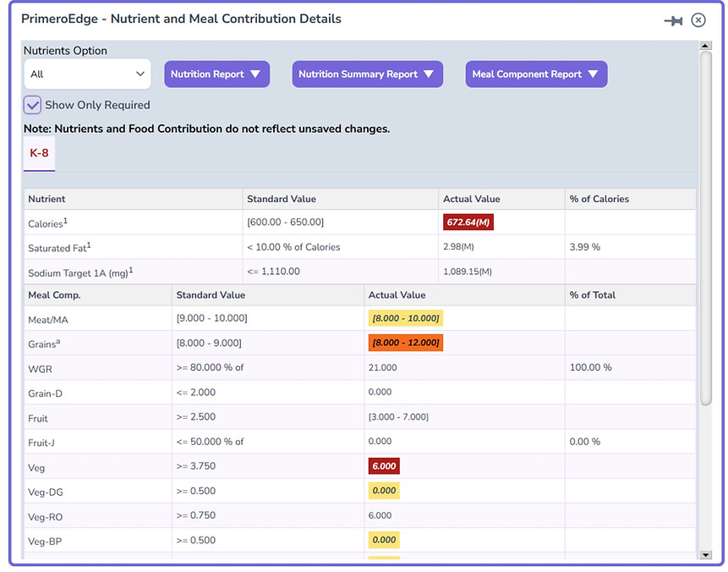
Task: Click the yellow 0.000 Veg-BP value
Action: pos(384,540)
